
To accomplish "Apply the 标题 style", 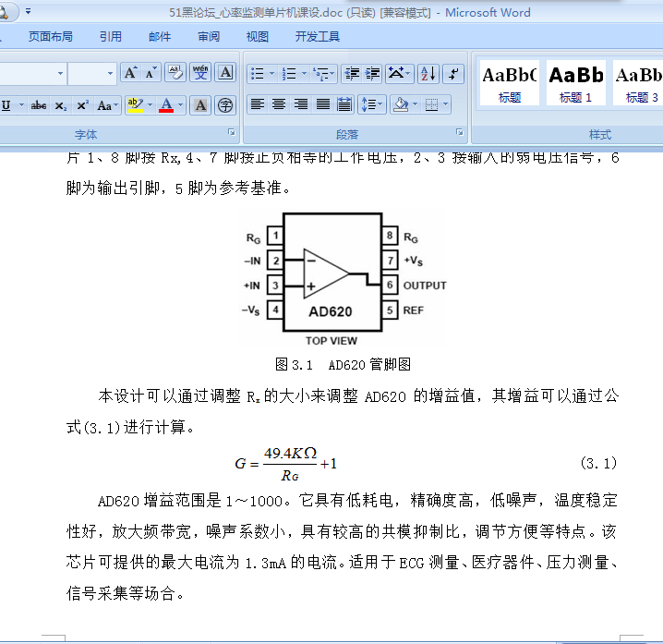I will click(510, 83).
